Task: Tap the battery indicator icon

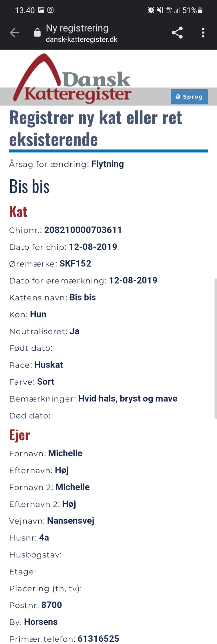Action: [200, 10]
